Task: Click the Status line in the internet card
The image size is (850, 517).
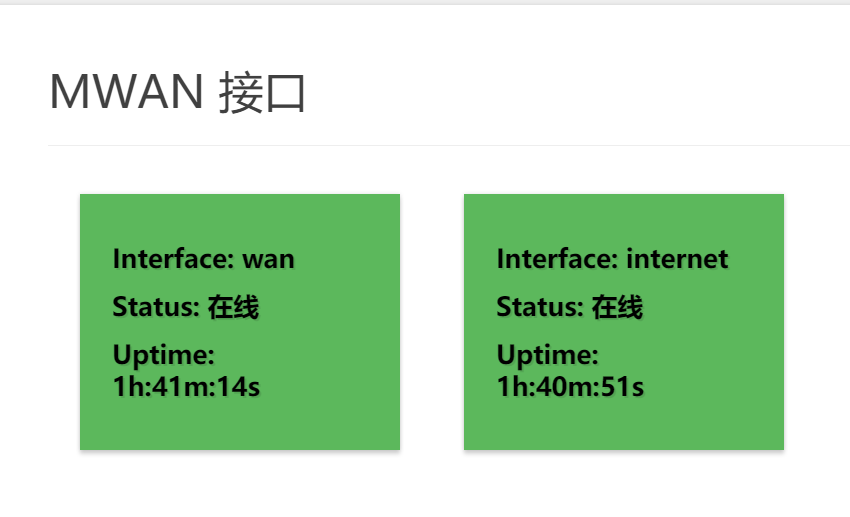Action: point(569,307)
